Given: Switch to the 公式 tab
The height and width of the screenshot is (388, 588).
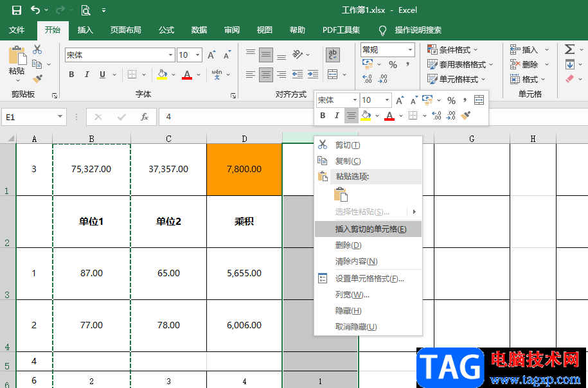Looking at the screenshot, I should [166, 30].
